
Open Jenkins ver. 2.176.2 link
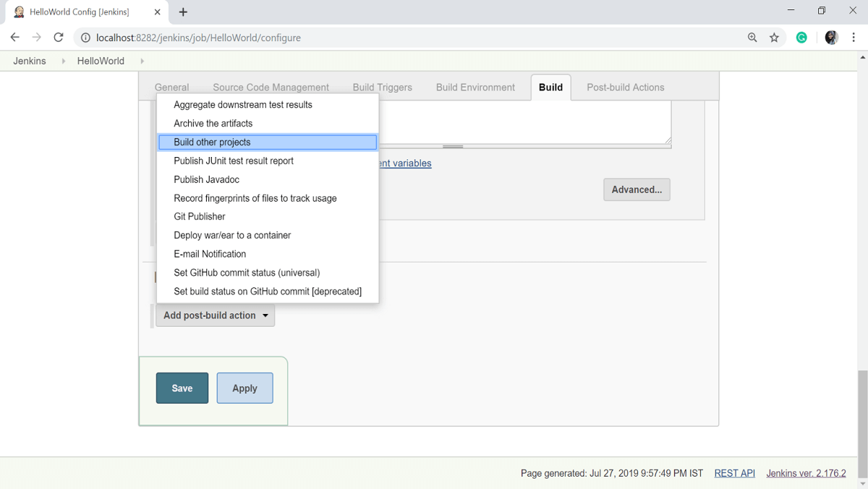click(x=806, y=473)
